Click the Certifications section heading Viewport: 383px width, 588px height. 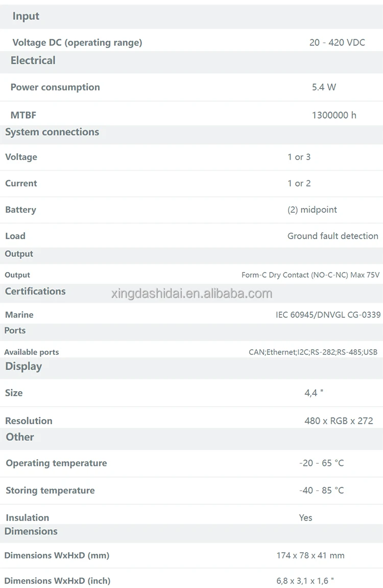[35, 291]
